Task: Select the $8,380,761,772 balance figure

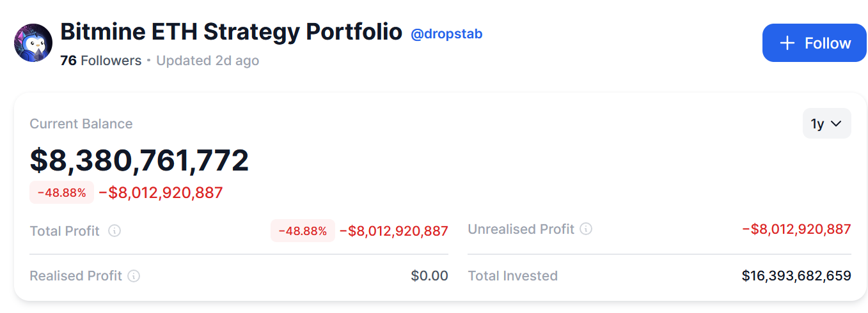Action: click(139, 160)
